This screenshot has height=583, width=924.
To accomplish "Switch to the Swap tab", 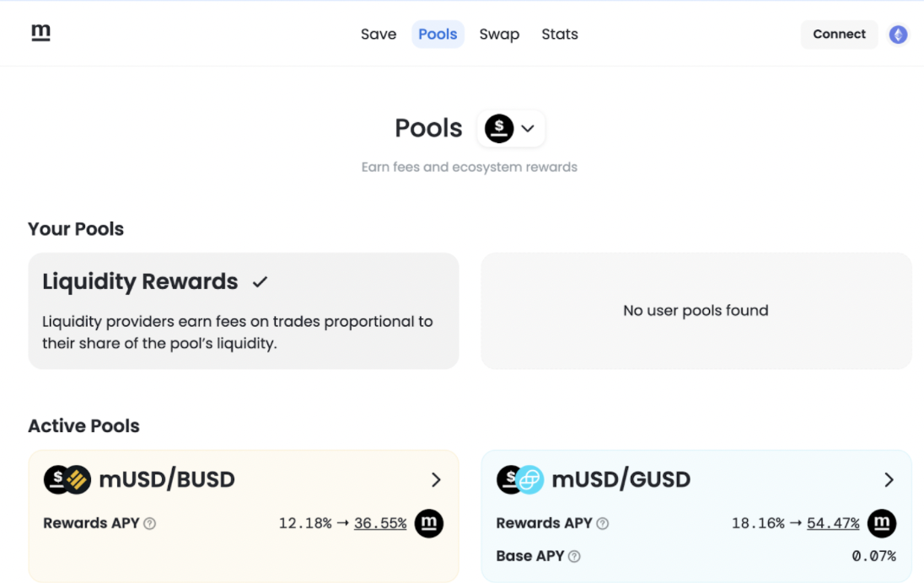I will point(499,34).
